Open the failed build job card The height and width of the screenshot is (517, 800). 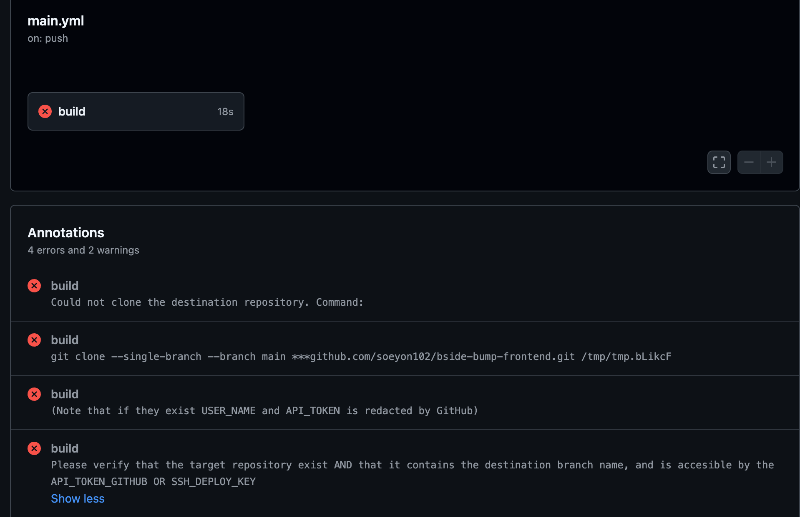pyautogui.click(x=136, y=111)
